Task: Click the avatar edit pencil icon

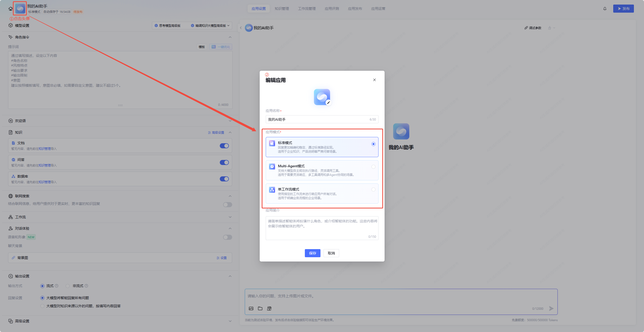Action: point(328,102)
